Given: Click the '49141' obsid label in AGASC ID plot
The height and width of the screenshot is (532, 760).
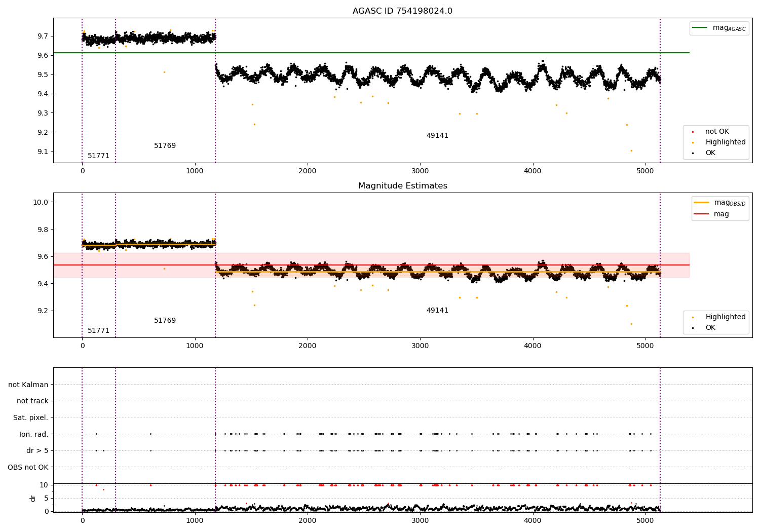Looking at the screenshot, I should [437, 136].
